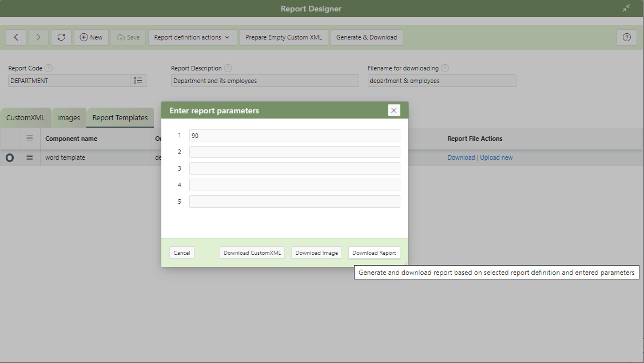Viewport: 644px width, 363px height.
Task: Select the word template row radio selector
Action: click(10, 158)
